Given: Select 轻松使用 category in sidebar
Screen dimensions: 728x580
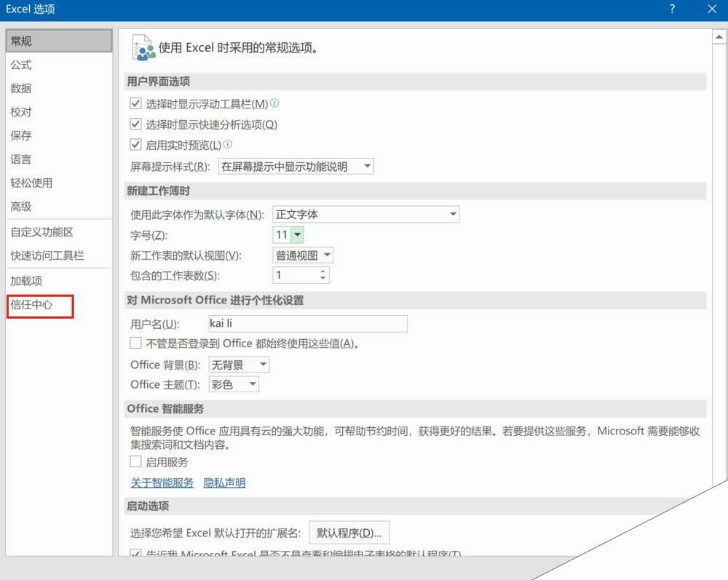Looking at the screenshot, I should click(59, 183).
